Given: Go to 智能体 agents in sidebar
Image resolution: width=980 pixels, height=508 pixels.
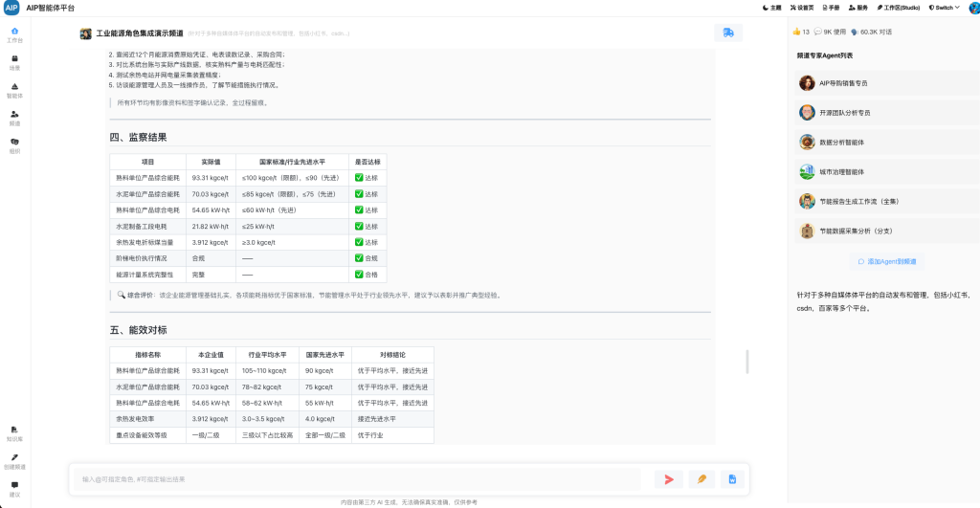Looking at the screenshot, I should [x=14, y=90].
